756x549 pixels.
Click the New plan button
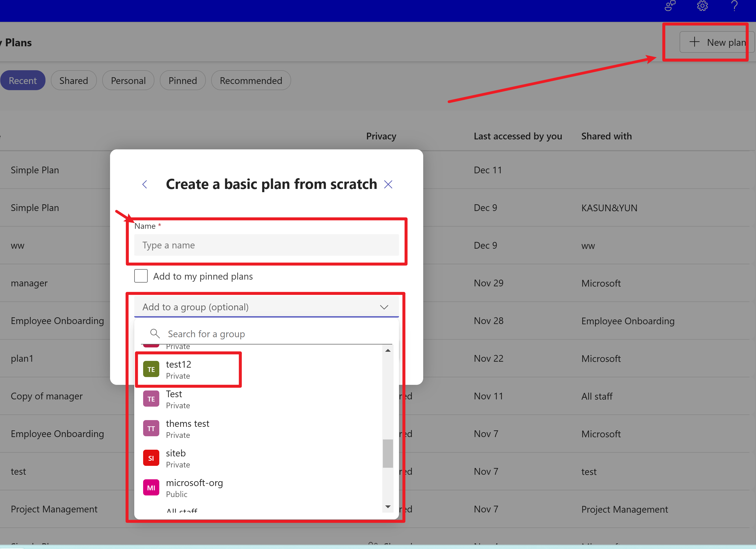(716, 42)
